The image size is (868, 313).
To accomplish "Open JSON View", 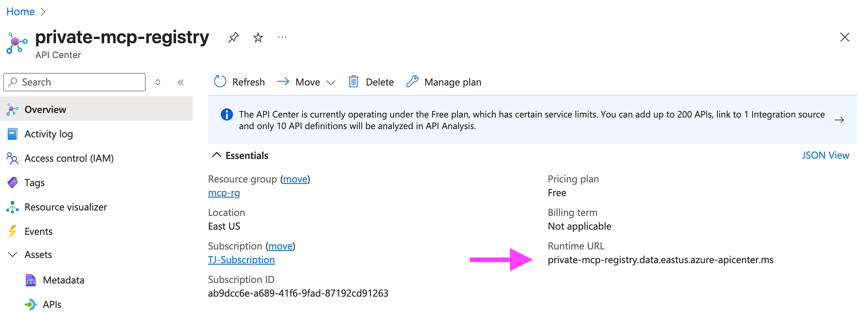I will coord(825,155).
